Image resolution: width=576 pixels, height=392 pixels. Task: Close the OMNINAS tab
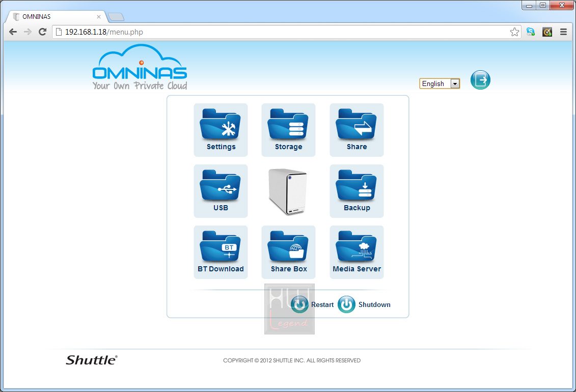[x=98, y=16]
